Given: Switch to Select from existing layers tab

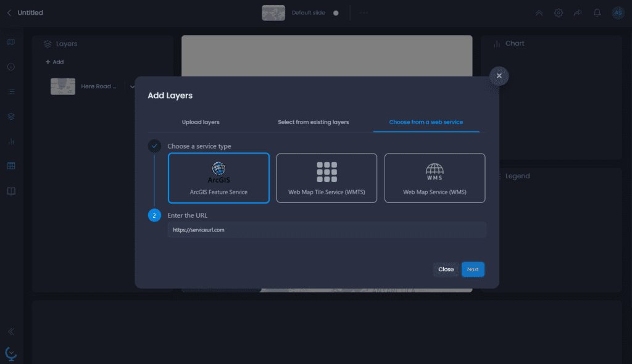Looking at the screenshot, I should tap(313, 122).
